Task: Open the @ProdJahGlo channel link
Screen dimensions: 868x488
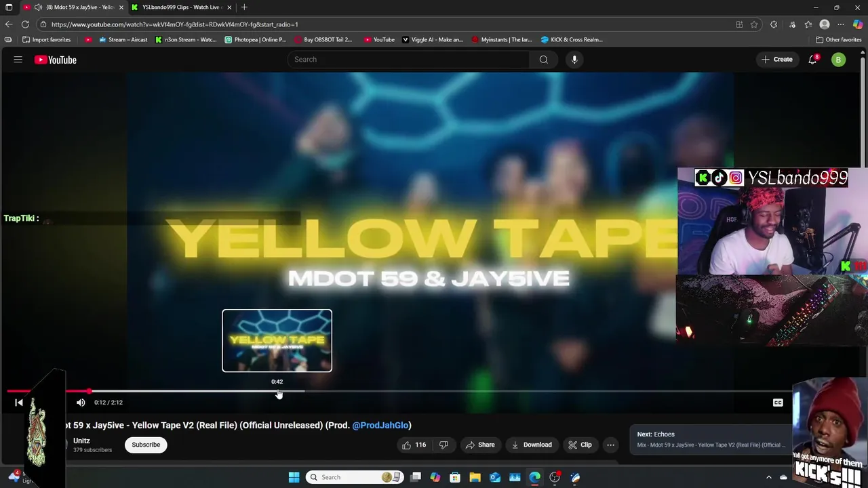Action: pos(380,425)
